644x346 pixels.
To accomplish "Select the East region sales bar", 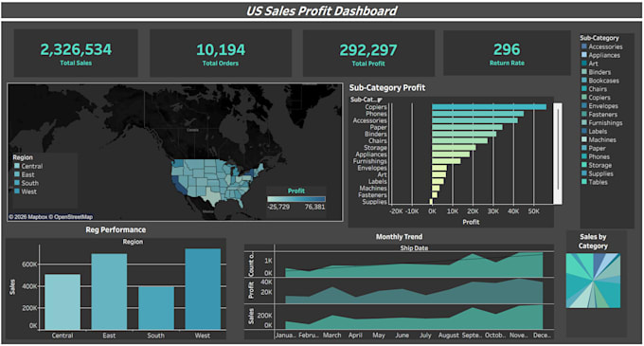I will click(109, 292).
